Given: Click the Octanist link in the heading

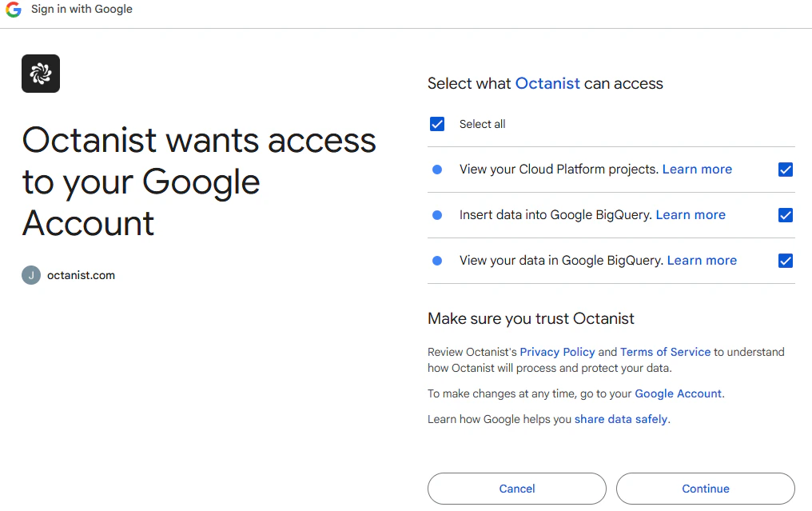Looking at the screenshot, I should 547,83.
